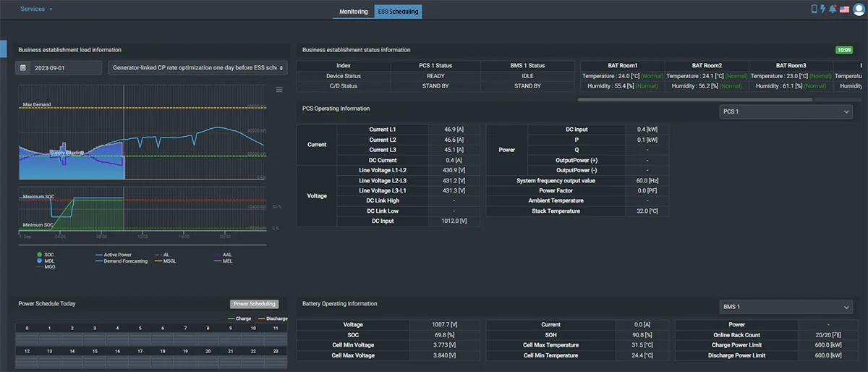Hide the Demand Forecasting legend series
This screenshot has width=868, height=372.
(121, 261)
